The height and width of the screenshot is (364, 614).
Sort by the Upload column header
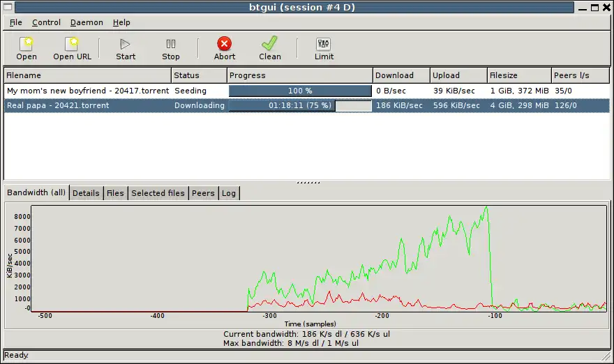pos(458,75)
